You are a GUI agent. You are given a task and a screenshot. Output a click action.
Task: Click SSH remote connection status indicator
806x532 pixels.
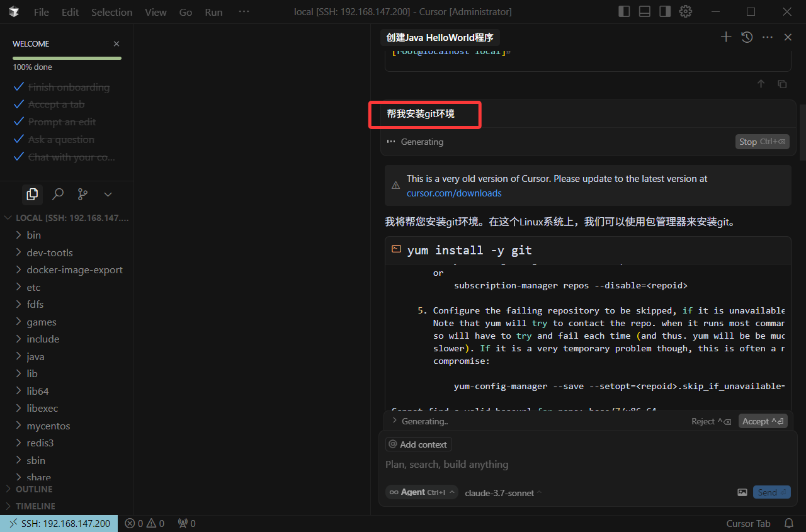(x=59, y=523)
